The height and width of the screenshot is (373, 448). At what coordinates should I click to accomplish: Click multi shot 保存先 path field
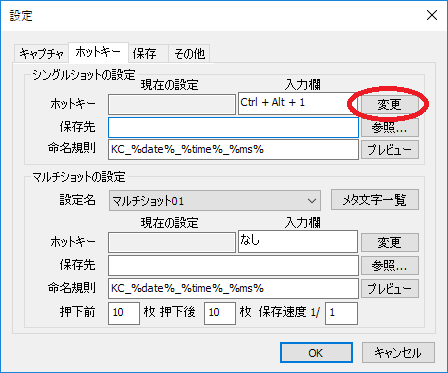click(x=233, y=265)
